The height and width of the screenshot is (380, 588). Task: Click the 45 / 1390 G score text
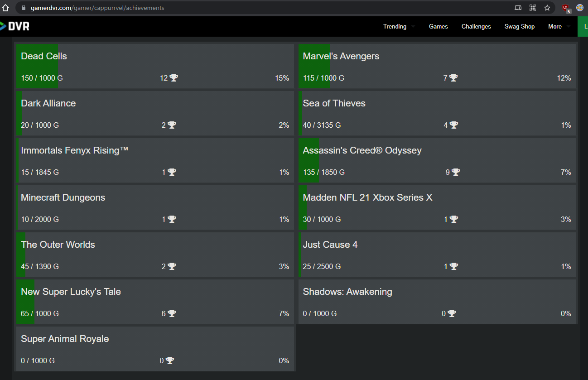pos(40,266)
